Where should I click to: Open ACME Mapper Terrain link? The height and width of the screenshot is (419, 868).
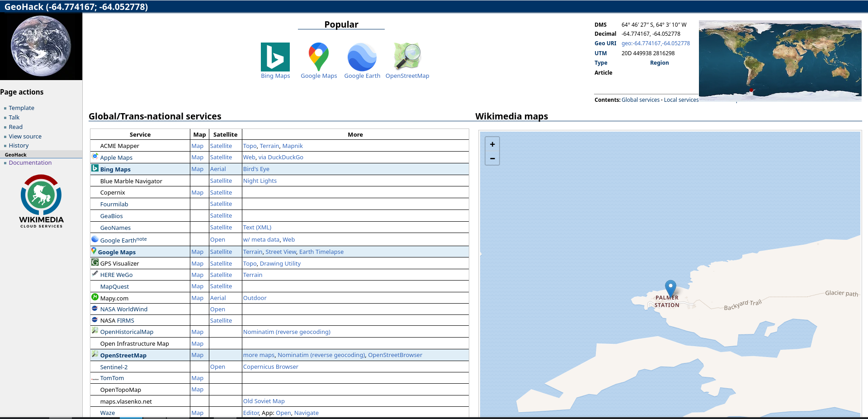click(x=269, y=146)
